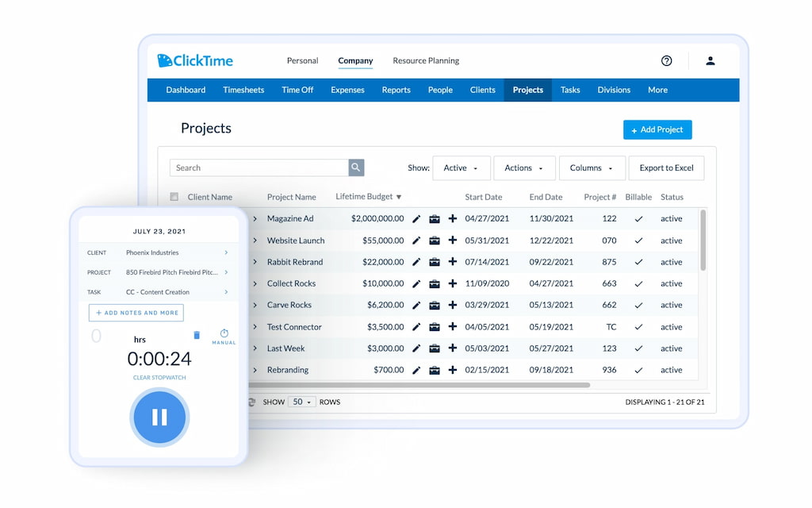
Task: Expand the Carve Rocks project row
Action: (x=254, y=305)
